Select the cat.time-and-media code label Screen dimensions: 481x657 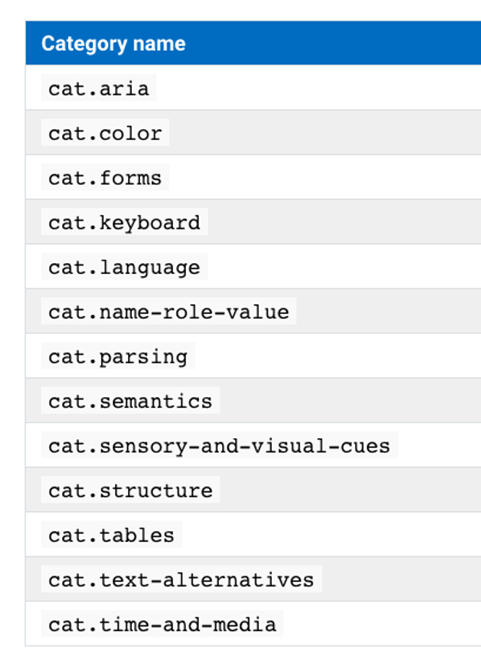click(x=162, y=624)
